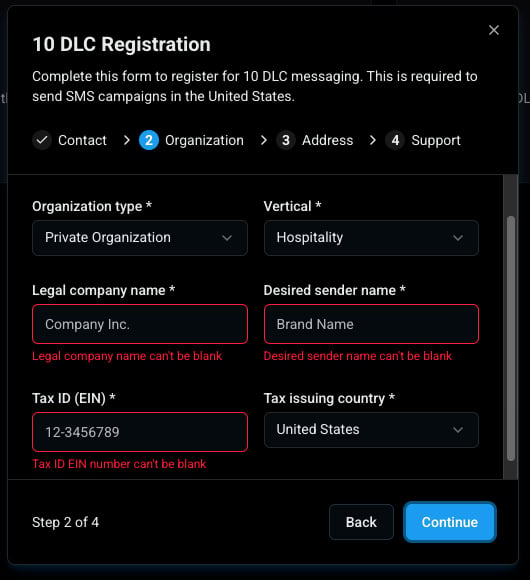Focus the Desired sender name field
The image size is (530, 580).
click(371, 324)
